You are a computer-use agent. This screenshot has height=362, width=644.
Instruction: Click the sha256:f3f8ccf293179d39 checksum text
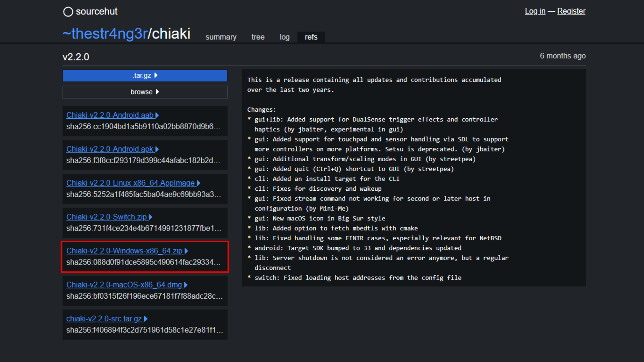[143, 160]
